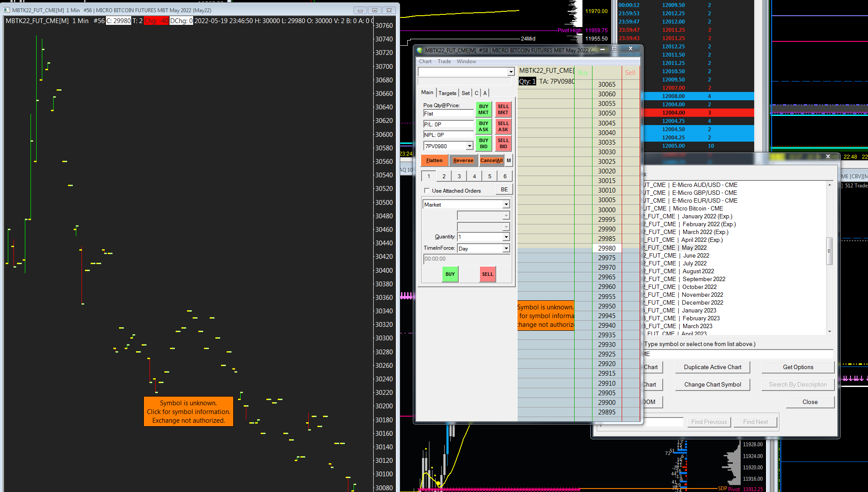Click the Symbol is unknown message on chart
This screenshot has height=492, width=868.
point(188,411)
